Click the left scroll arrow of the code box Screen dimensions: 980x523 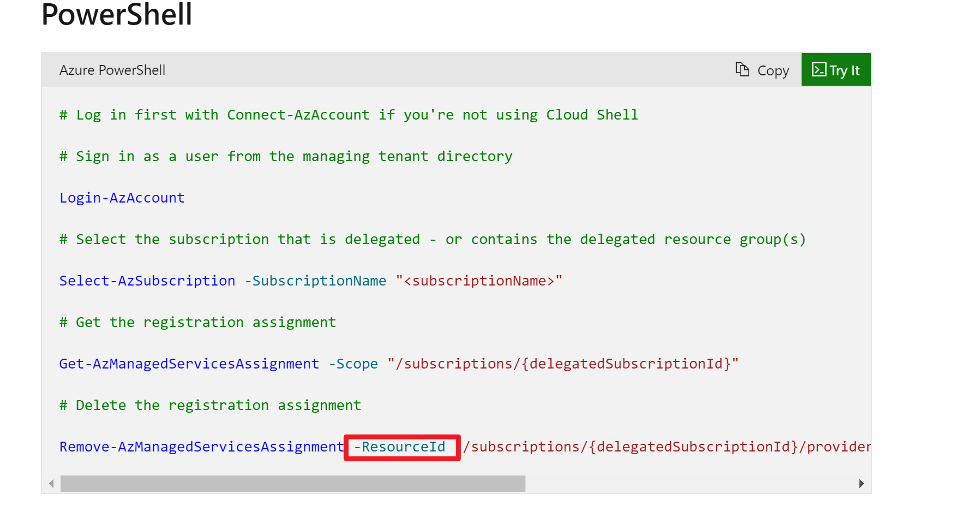[x=51, y=484]
